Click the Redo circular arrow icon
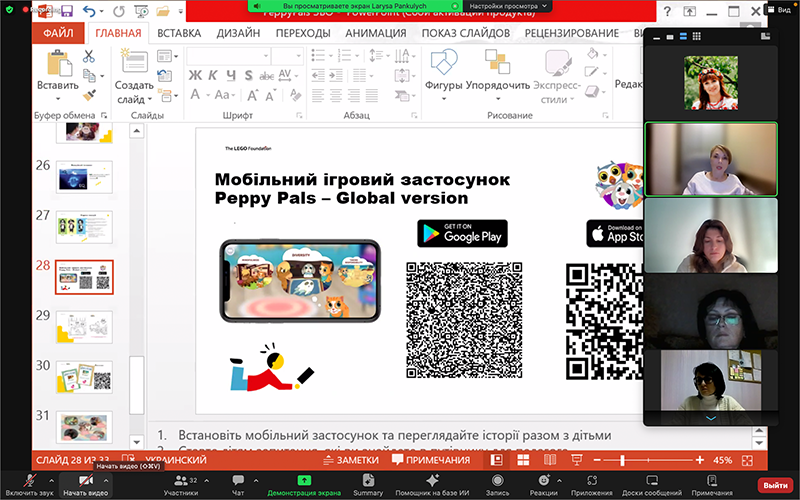 click(x=118, y=11)
